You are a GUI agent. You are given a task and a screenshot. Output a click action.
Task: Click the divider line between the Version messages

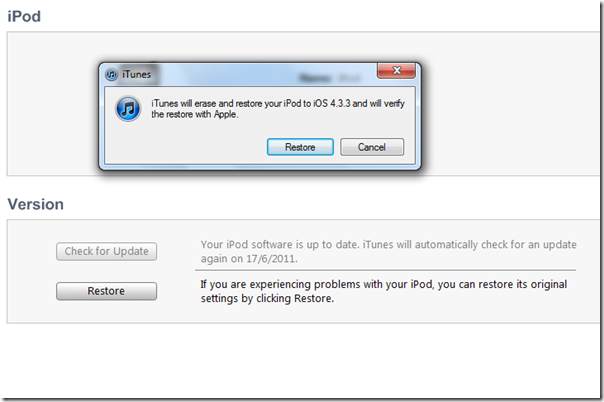tap(386, 270)
